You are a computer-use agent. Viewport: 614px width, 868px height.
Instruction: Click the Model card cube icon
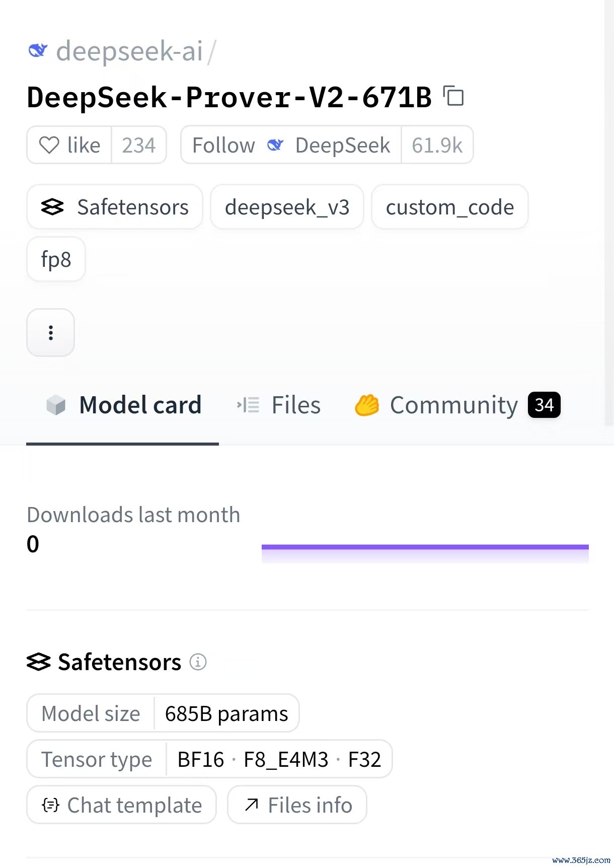pyautogui.click(x=56, y=405)
